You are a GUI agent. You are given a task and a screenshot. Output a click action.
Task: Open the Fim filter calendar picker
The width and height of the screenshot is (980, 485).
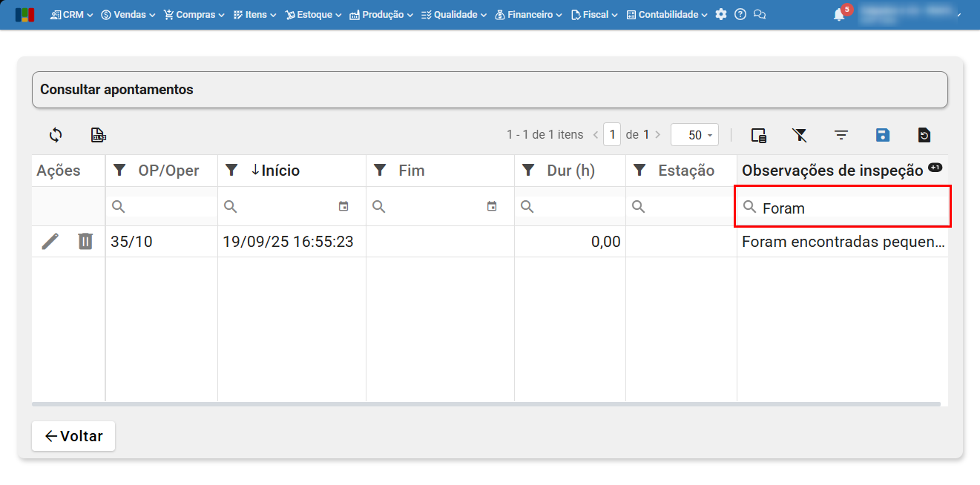pos(492,207)
